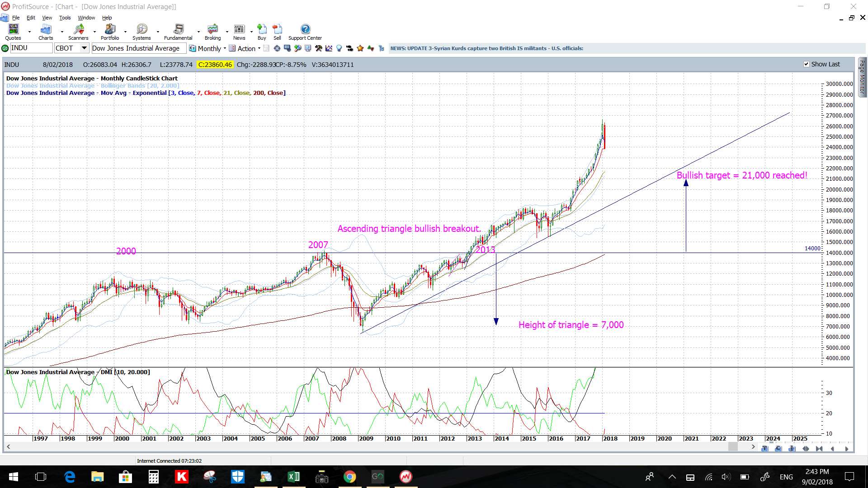Screen dimensions: 868x488
Task: Click the greyed save disk icon
Action: [266, 48]
